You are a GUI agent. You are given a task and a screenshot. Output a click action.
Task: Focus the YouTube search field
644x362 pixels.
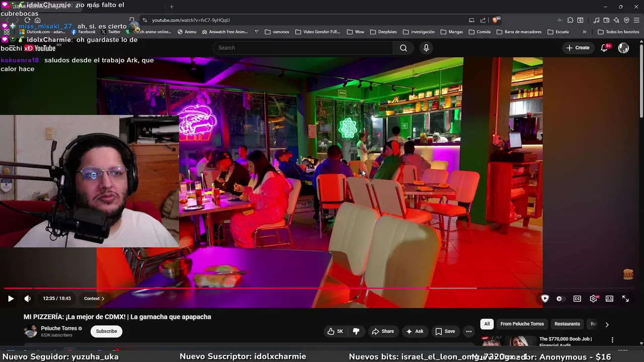pyautogui.click(x=303, y=48)
